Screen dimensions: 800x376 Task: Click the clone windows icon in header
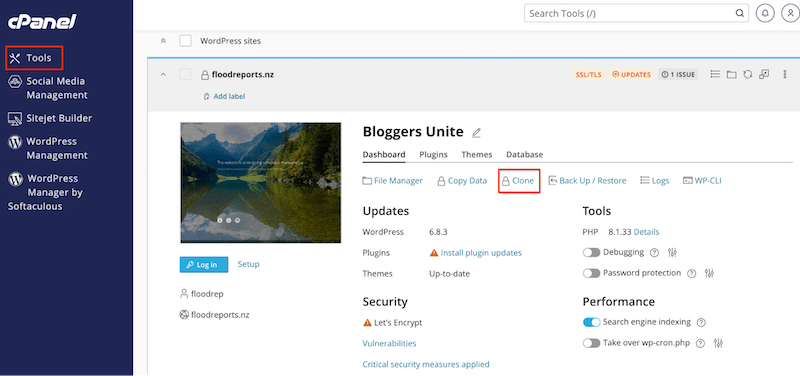[x=764, y=74]
